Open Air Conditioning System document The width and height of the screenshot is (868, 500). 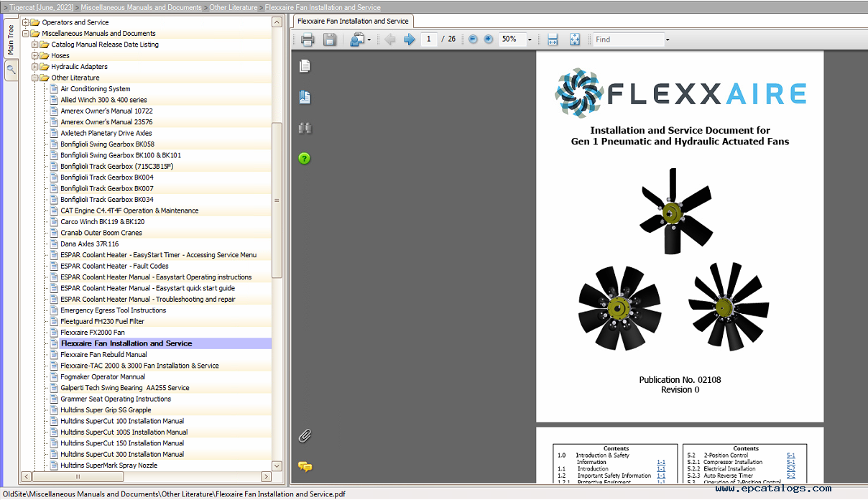coord(96,89)
